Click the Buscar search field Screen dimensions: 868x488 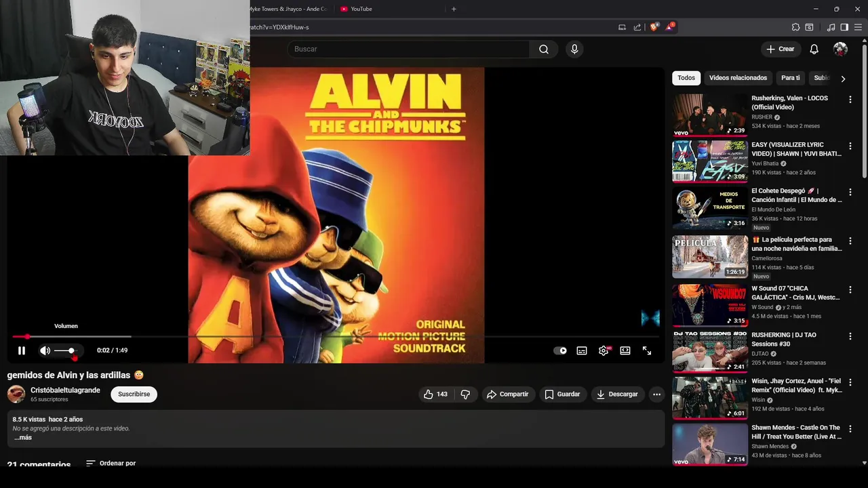point(408,49)
